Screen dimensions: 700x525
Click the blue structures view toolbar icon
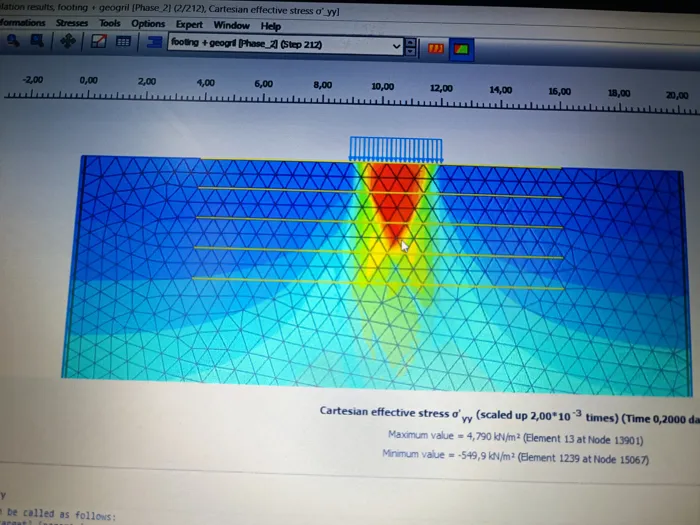coord(154,43)
